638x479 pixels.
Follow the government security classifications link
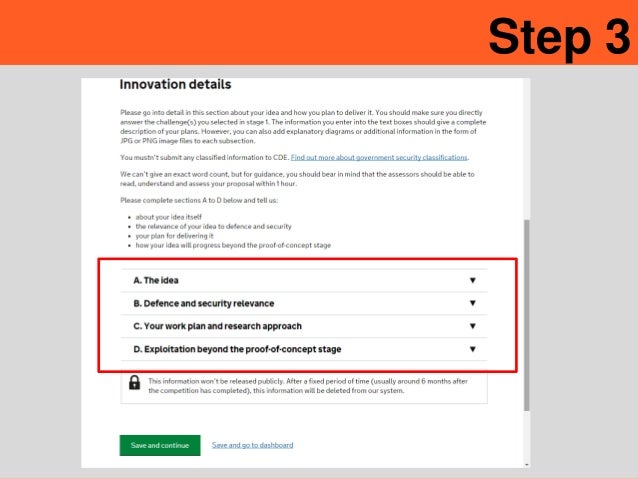tap(379, 157)
